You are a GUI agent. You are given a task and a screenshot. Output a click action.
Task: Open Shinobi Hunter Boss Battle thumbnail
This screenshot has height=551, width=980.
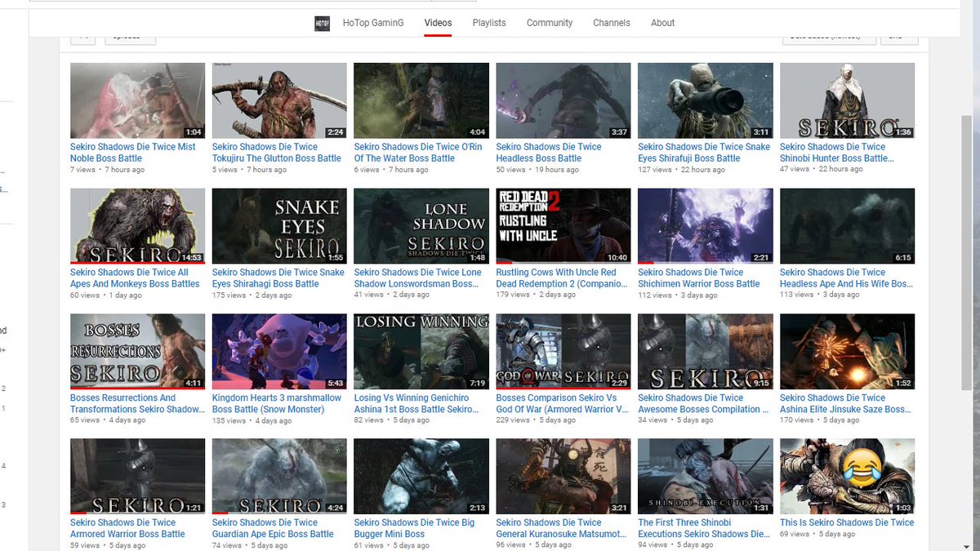tap(848, 101)
